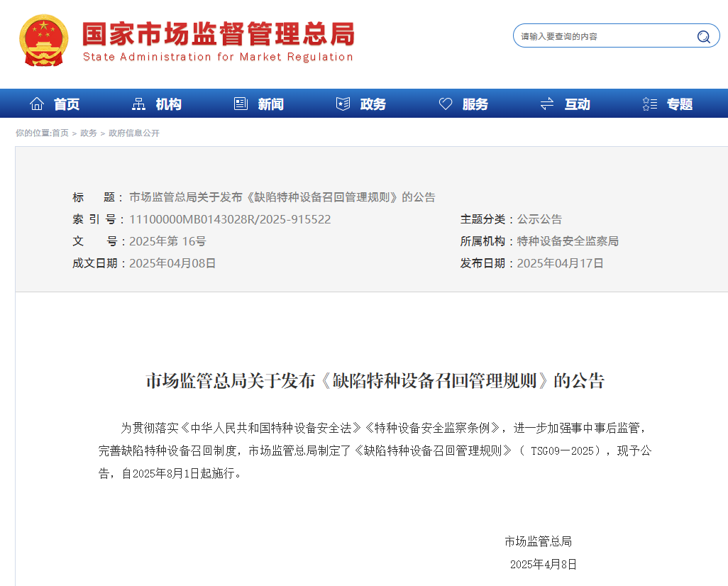Click the star list icon beside 专题
This screenshot has height=586, width=728.
point(649,104)
